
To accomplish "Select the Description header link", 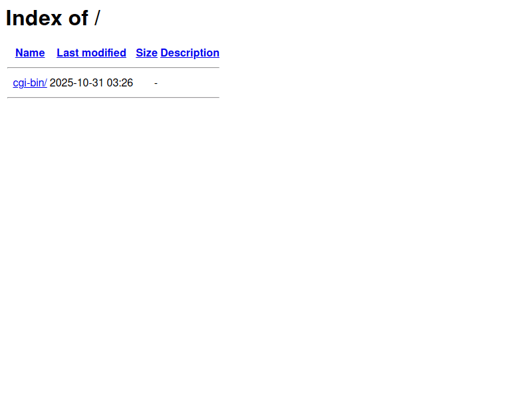I will pyautogui.click(x=190, y=53).
